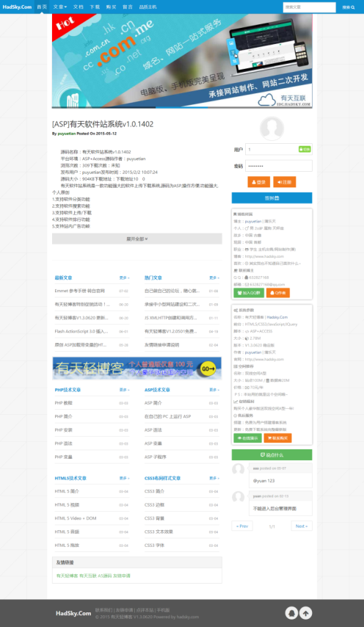Viewport: 364px width, 627px height.
Task: Open 更多 next to 最新文章
Action: (x=124, y=278)
